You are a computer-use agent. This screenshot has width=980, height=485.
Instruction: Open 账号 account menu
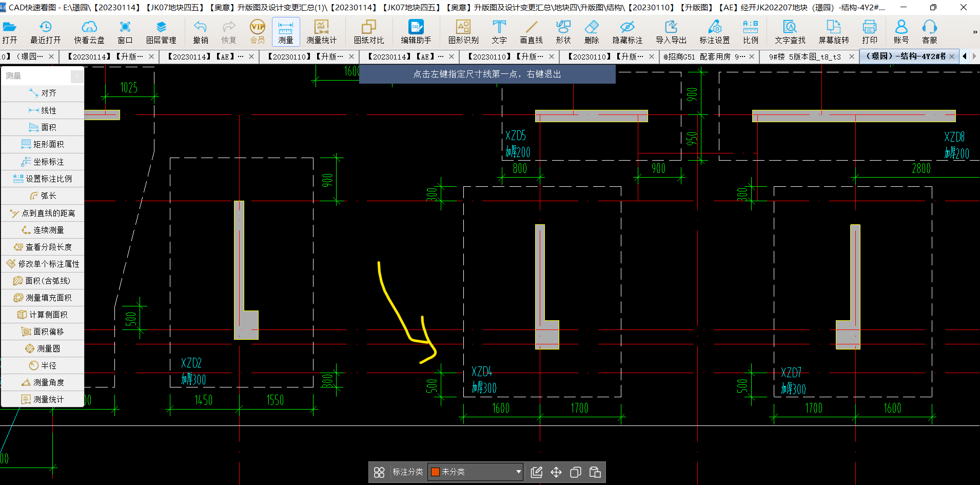tap(901, 32)
